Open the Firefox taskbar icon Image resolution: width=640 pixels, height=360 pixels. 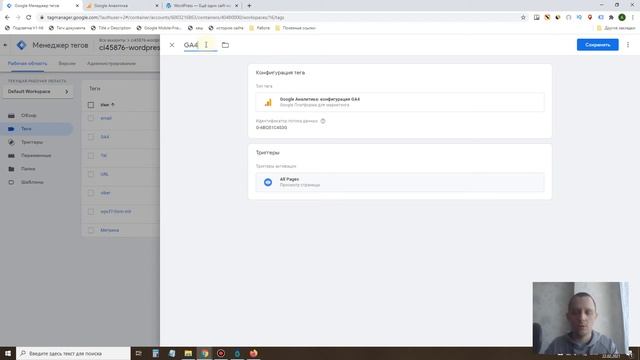tap(253, 353)
